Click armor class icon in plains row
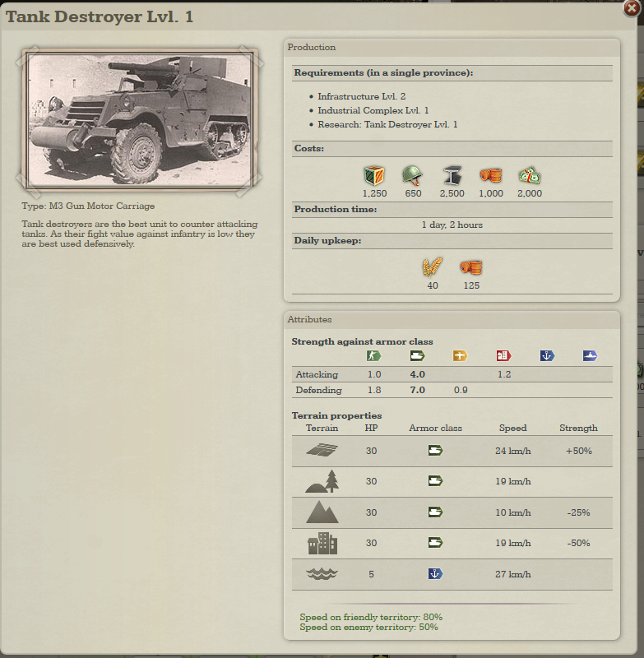Screen dimensions: 644x658 click(435, 451)
